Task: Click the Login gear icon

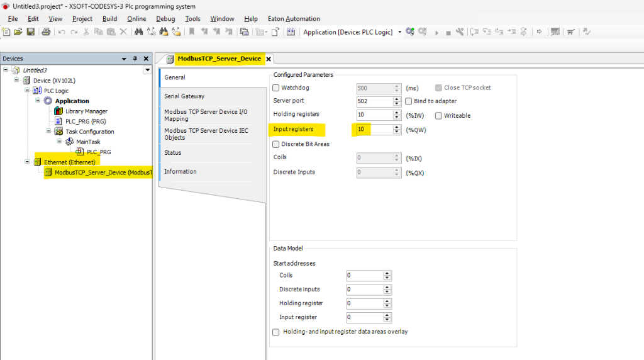Action: click(410, 31)
